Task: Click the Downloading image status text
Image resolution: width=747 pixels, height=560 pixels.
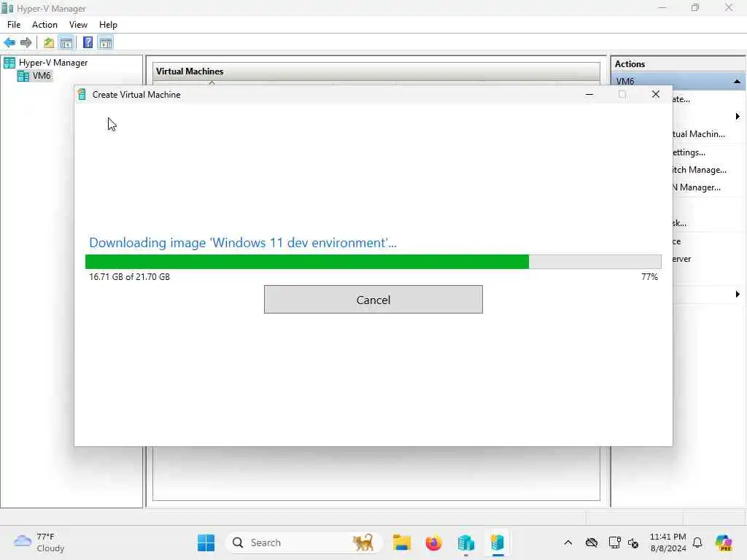Action: tap(242, 243)
